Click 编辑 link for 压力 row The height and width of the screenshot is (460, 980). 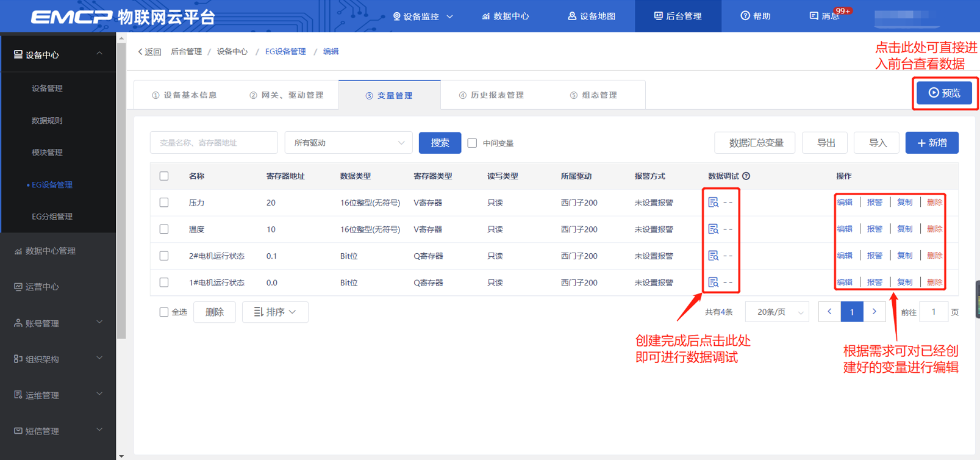845,202
